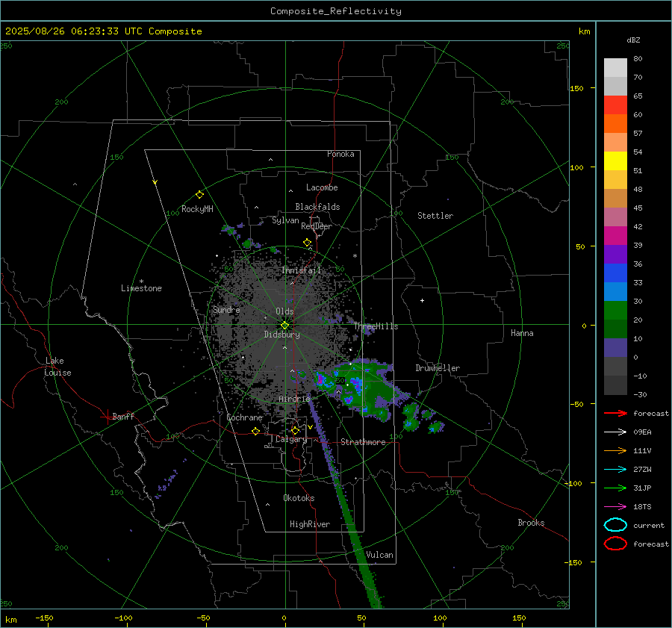Select the red swatch on dBZ scale
672x628 pixels.
click(615, 105)
